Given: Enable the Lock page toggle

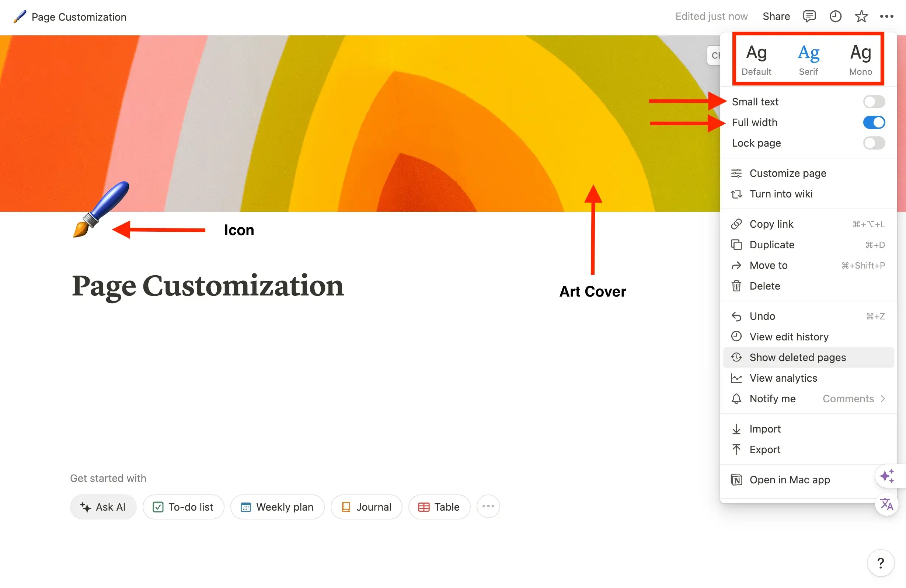Looking at the screenshot, I should tap(873, 143).
